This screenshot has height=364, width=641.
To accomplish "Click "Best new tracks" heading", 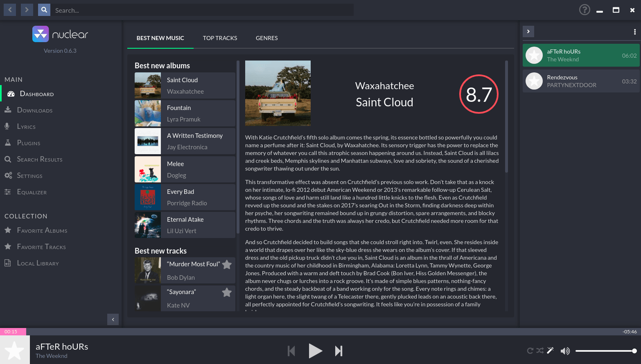I will click(x=160, y=251).
